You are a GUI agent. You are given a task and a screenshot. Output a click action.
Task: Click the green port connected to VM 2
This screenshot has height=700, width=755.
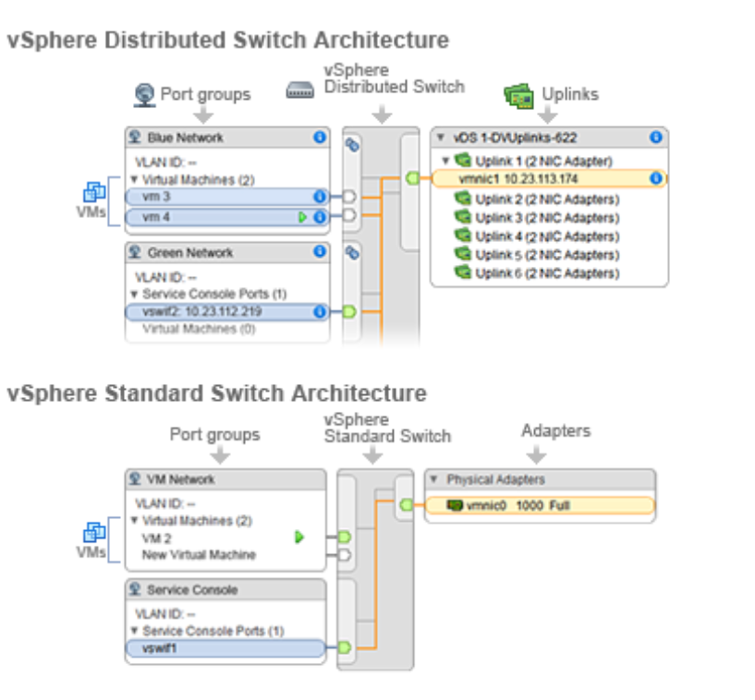[x=345, y=537]
